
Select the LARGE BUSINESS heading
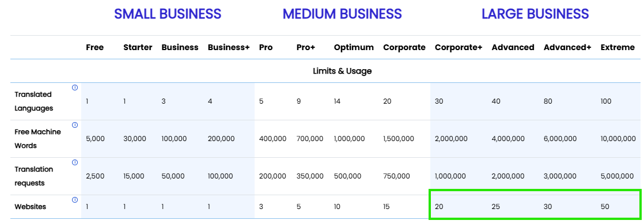point(535,14)
